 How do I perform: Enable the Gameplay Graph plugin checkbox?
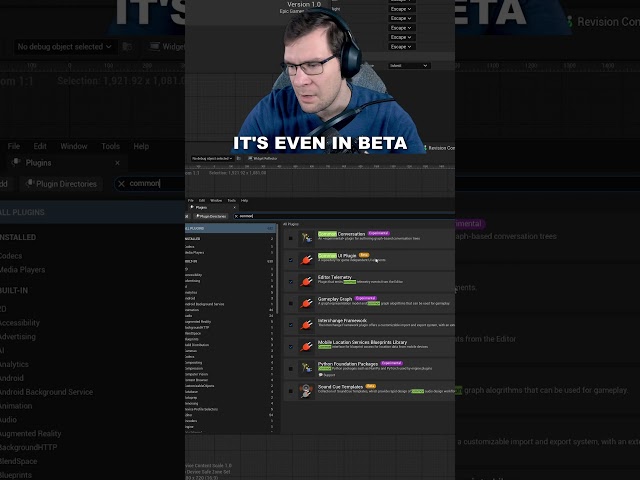pyautogui.click(x=291, y=303)
